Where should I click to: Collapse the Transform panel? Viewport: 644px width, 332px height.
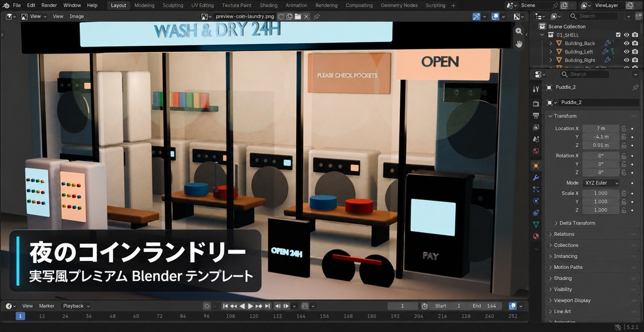tap(550, 116)
